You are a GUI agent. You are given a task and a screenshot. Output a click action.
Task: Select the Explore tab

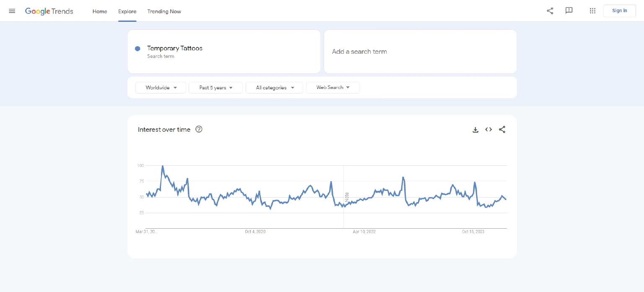(x=127, y=11)
